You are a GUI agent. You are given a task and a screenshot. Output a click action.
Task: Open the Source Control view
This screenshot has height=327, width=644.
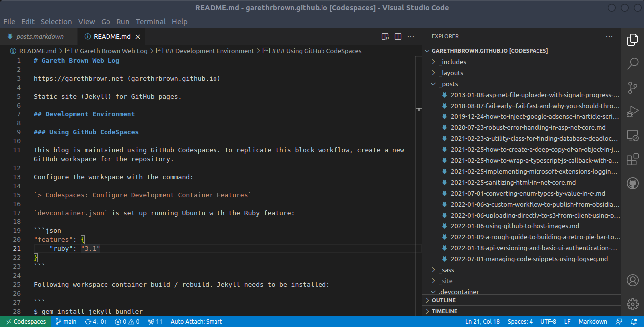[x=632, y=88]
